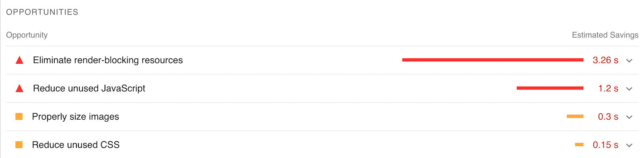644x158 pixels.
Task: Click red triangle beside Reduce unused JavaScript
Action: (x=19, y=89)
